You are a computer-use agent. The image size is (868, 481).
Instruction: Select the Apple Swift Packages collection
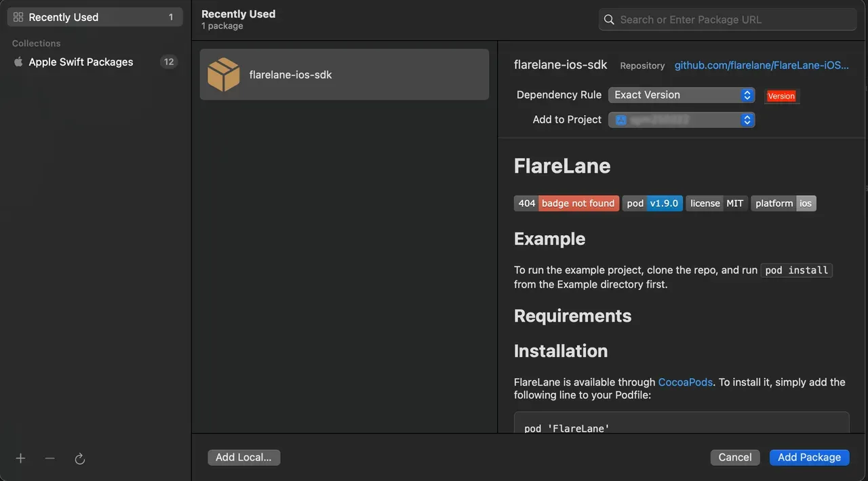point(95,62)
